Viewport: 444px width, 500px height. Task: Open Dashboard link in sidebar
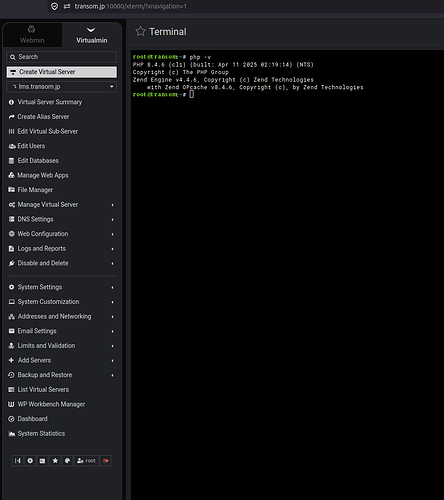click(x=32, y=419)
